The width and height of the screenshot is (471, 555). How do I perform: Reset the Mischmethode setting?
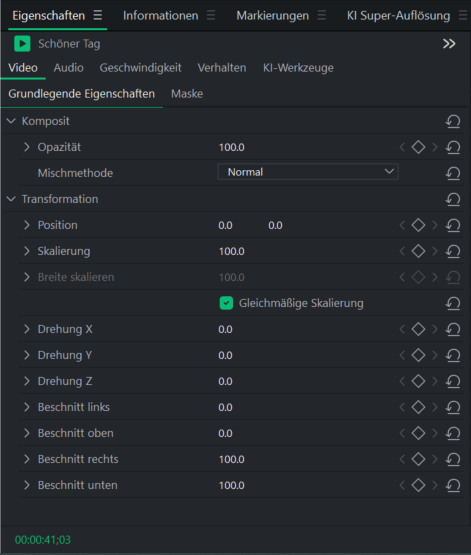coord(453,173)
